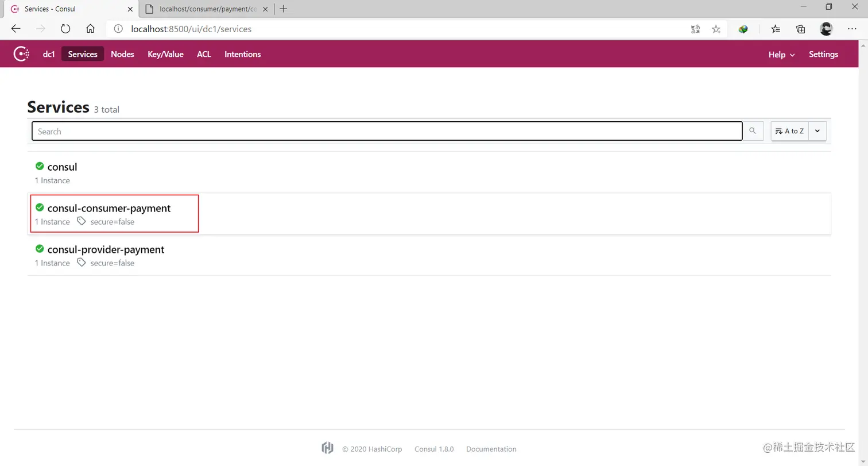
Task: Select the dc1 datacenter
Action: [49, 54]
